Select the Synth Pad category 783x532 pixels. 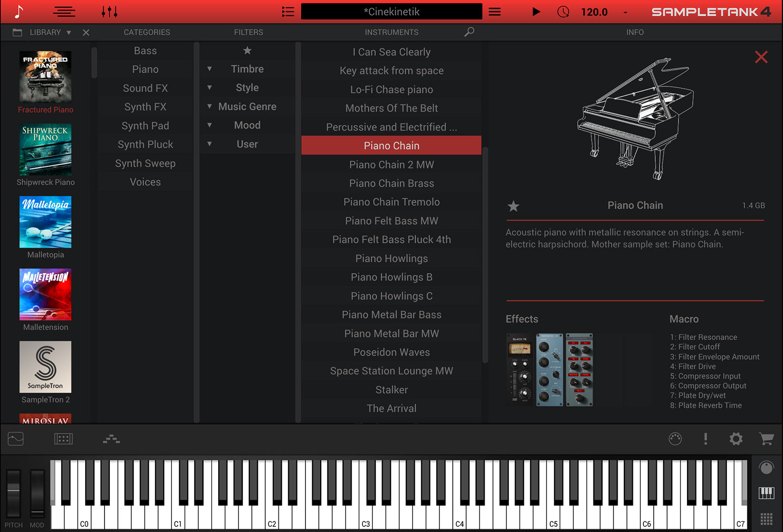coord(145,125)
